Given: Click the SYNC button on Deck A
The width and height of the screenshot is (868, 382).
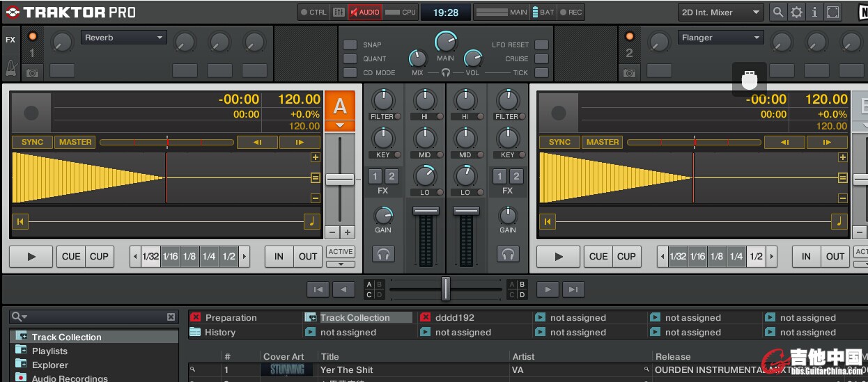Looking at the screenshot, I should [x=32, y=142].
